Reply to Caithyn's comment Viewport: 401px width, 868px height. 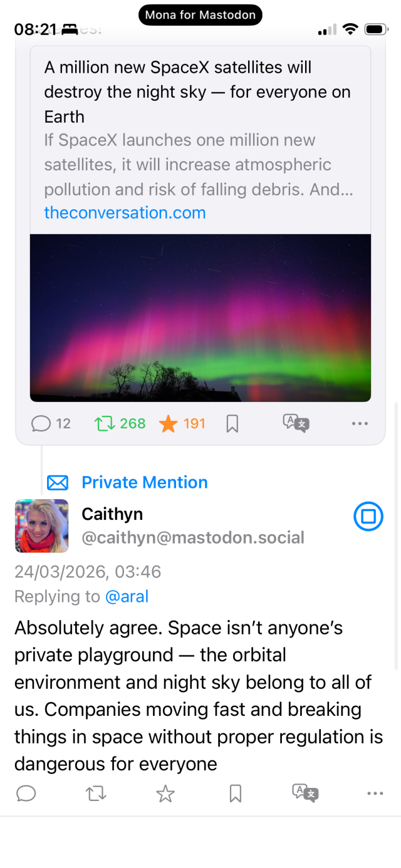[x=26, y=793]
